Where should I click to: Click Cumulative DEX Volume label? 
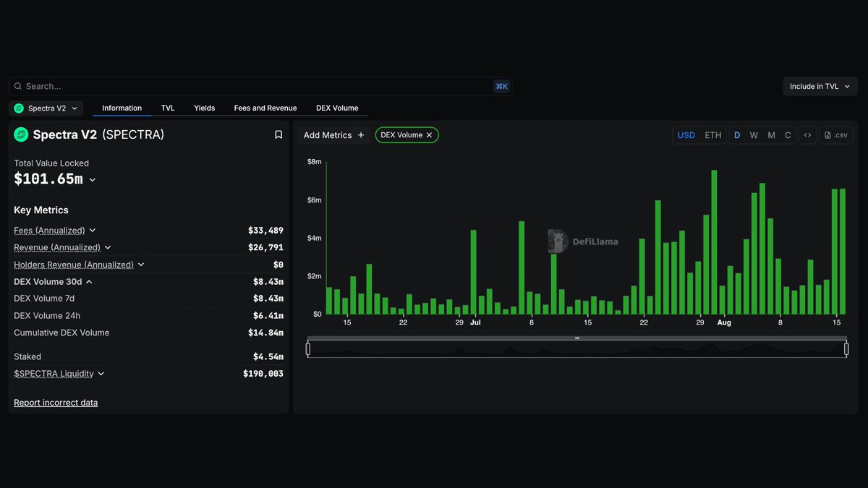coord(61,333)
